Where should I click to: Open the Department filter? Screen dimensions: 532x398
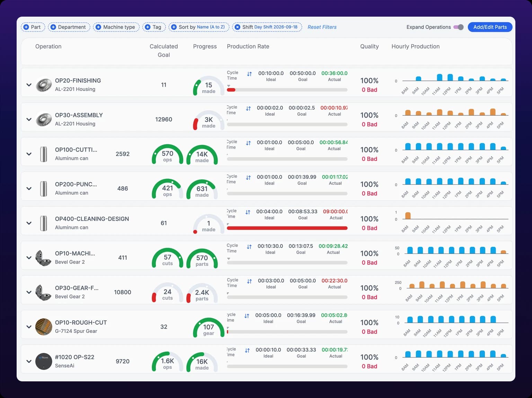click(x=69, y=27)
